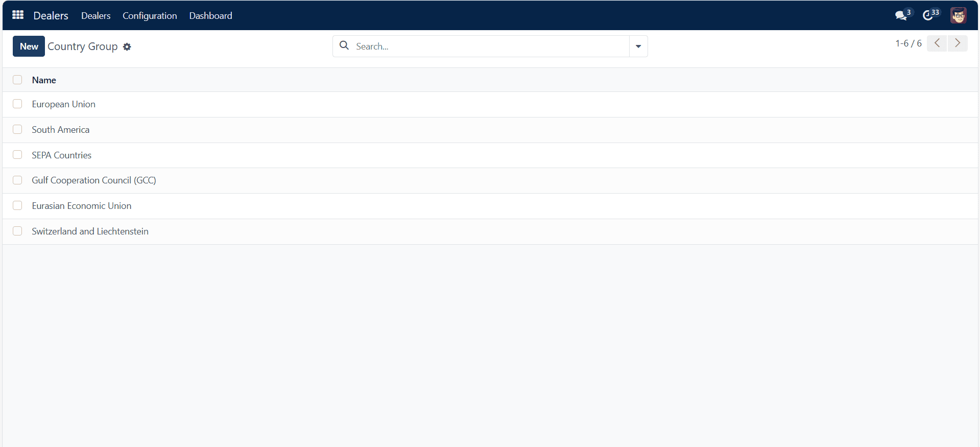Go to previous page arrow

[937, 43]
